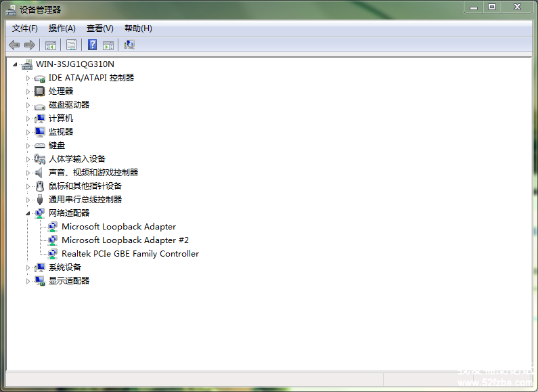Open the blue Help toolbar icon
The width and height of the screenshot is (538, 392).
(x=92, y=45)
